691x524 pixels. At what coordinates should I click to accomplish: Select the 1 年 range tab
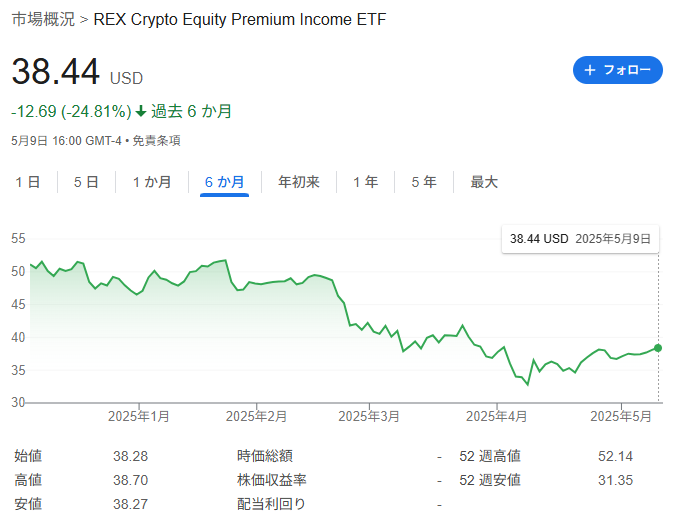pos(365,182)
